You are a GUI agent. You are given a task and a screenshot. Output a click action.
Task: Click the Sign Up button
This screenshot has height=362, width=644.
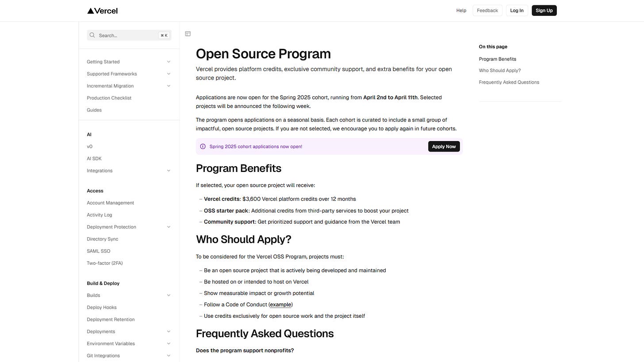[x=544, y=11]
